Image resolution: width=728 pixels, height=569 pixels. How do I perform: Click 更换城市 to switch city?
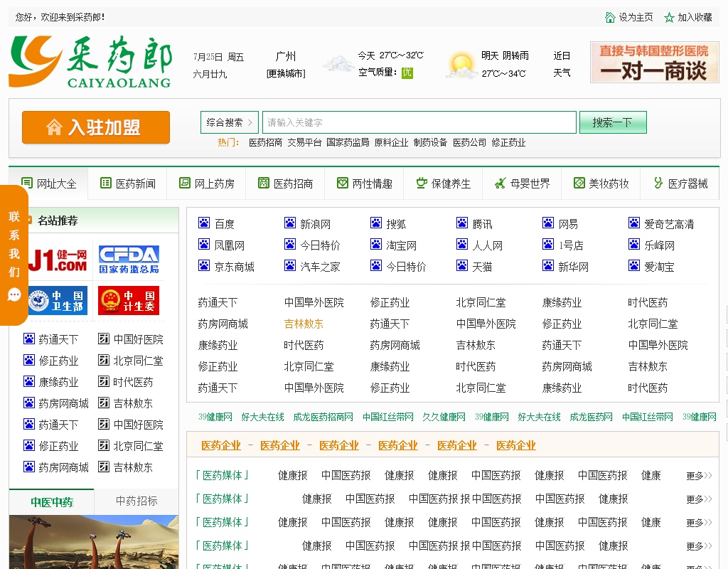[x=286, y=73]
